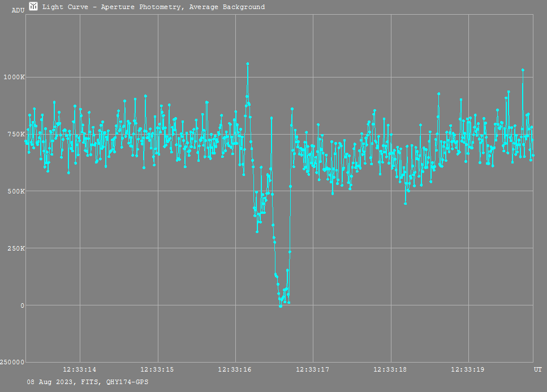Click the ADU axis label

pos(18,10)
